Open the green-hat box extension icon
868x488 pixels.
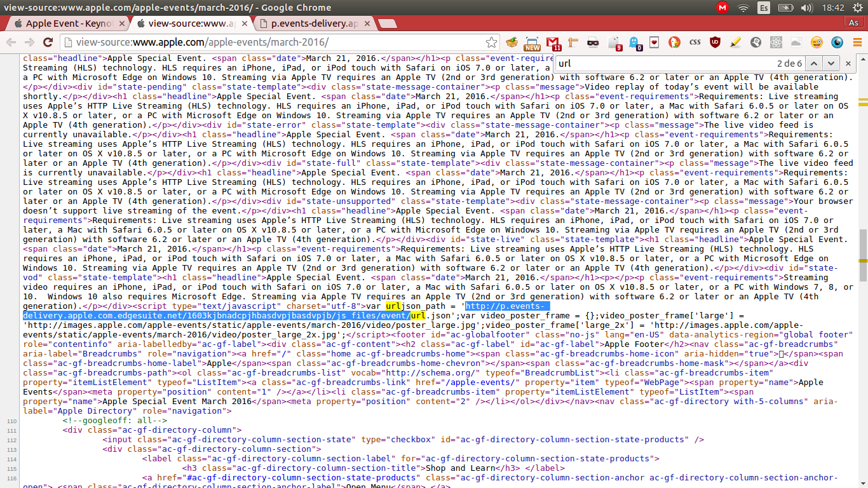tap(512, 43)
